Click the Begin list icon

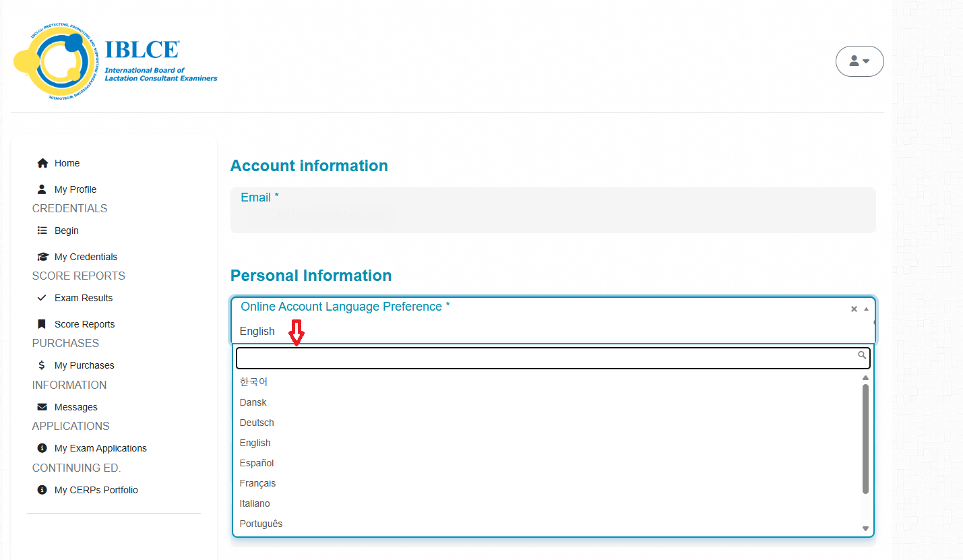pyautogui.click(x=42, y=230)
